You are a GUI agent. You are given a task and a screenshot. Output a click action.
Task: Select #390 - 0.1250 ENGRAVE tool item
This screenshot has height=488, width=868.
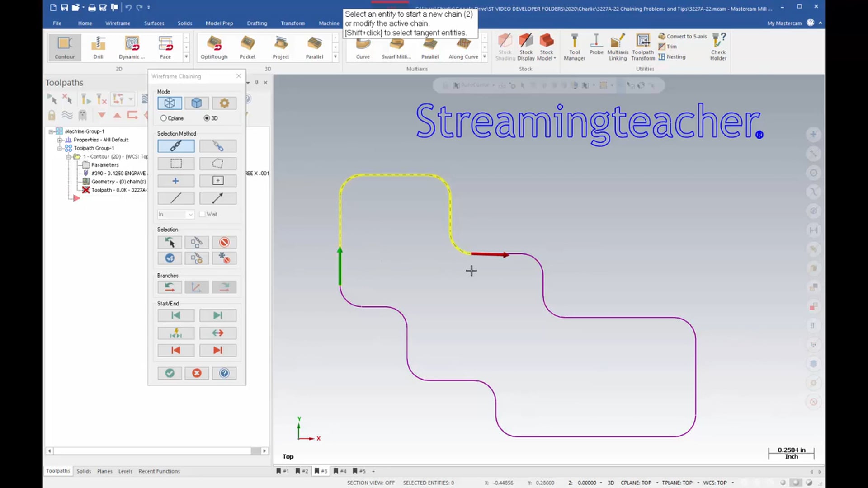(x=118, y=173)
